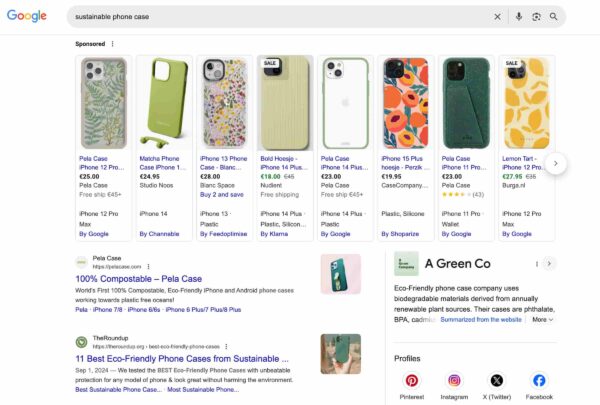Viewport: 600px width, 405px height.
Task: Click Buy 2 and save offer link
Action: 222,195
